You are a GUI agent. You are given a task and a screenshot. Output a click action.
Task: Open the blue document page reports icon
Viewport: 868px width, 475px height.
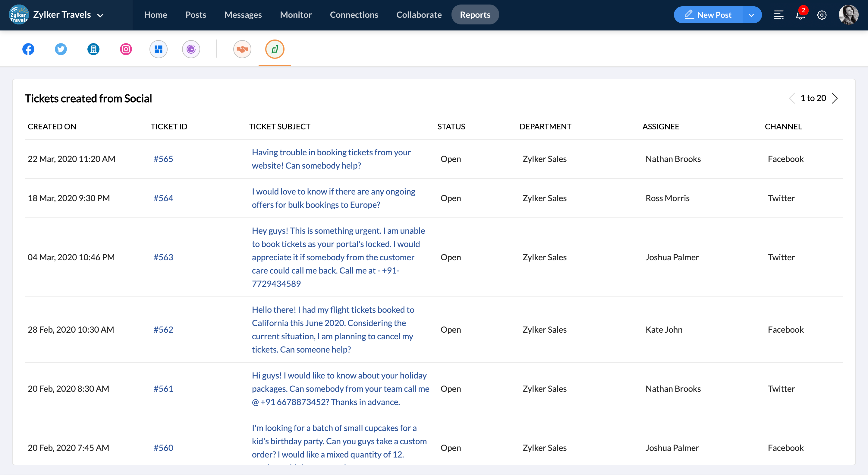[93, 49]
